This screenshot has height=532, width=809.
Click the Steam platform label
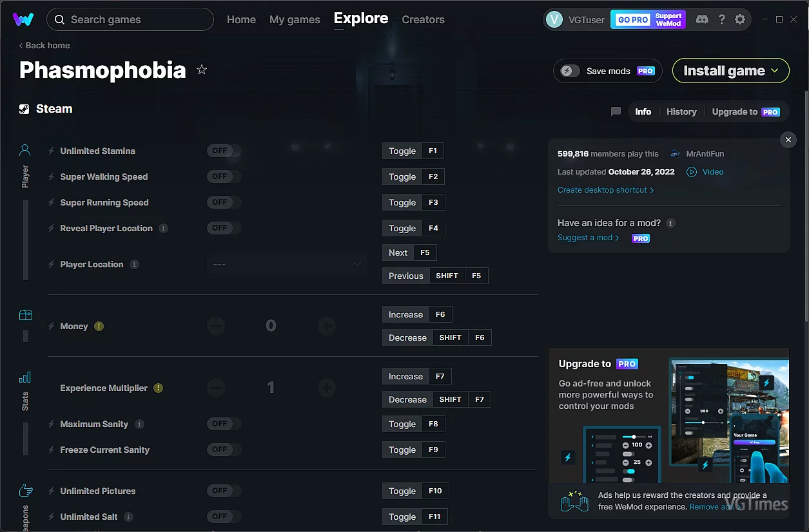[x=46, y=109]
